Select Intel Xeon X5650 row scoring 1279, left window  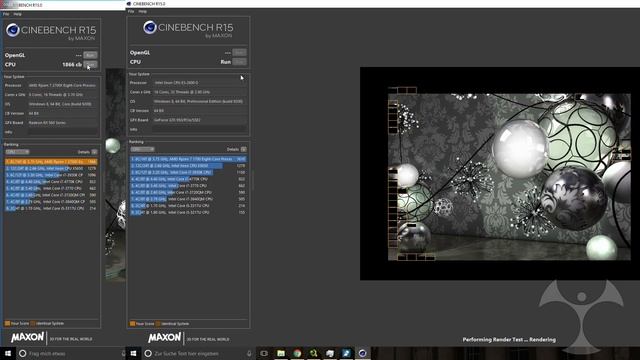click(x=51, y=168)
